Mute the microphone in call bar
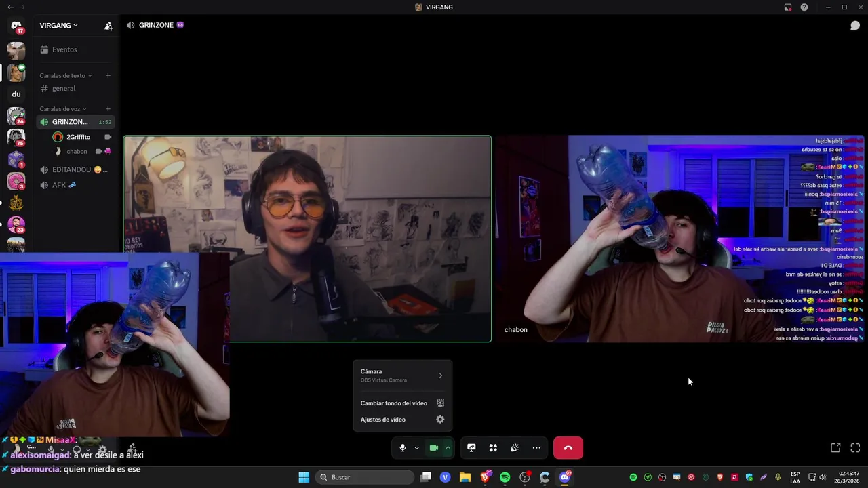This screenshot has width=868, height=488. pos(403,447)
